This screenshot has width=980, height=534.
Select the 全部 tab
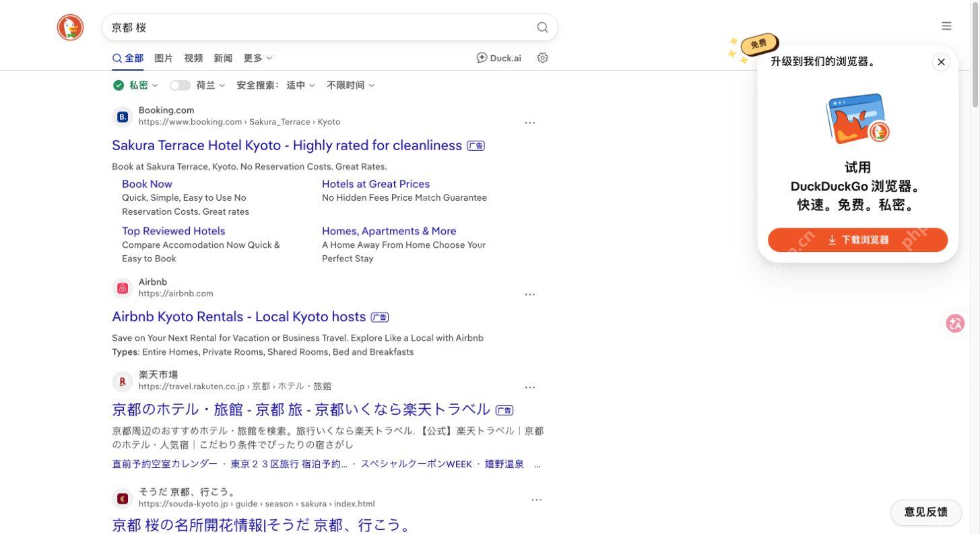128,58
